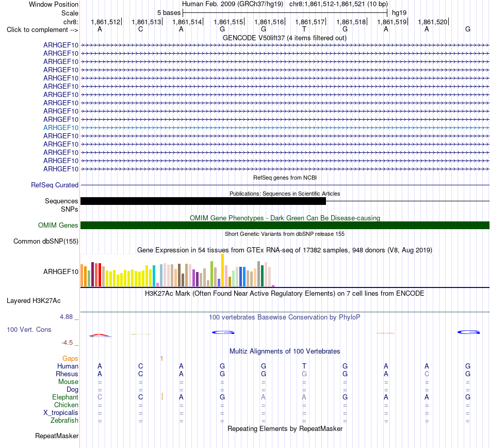Click the '5 bases' scale text
The image size is (490, 448).
[169, 13]
